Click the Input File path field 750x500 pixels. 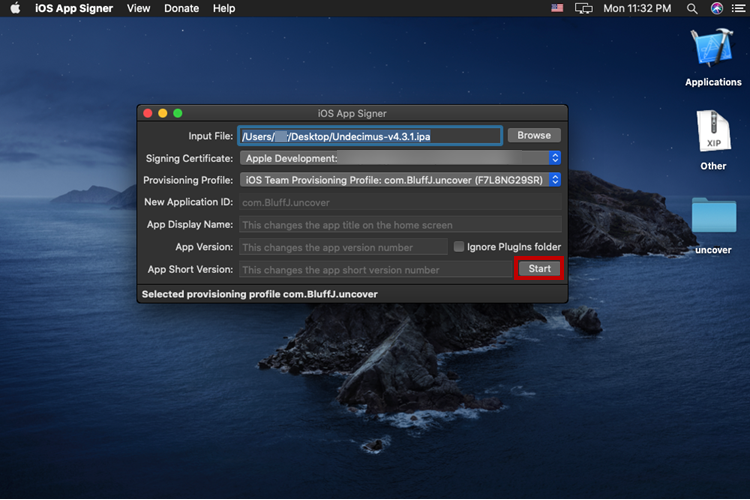coord(370,136)
